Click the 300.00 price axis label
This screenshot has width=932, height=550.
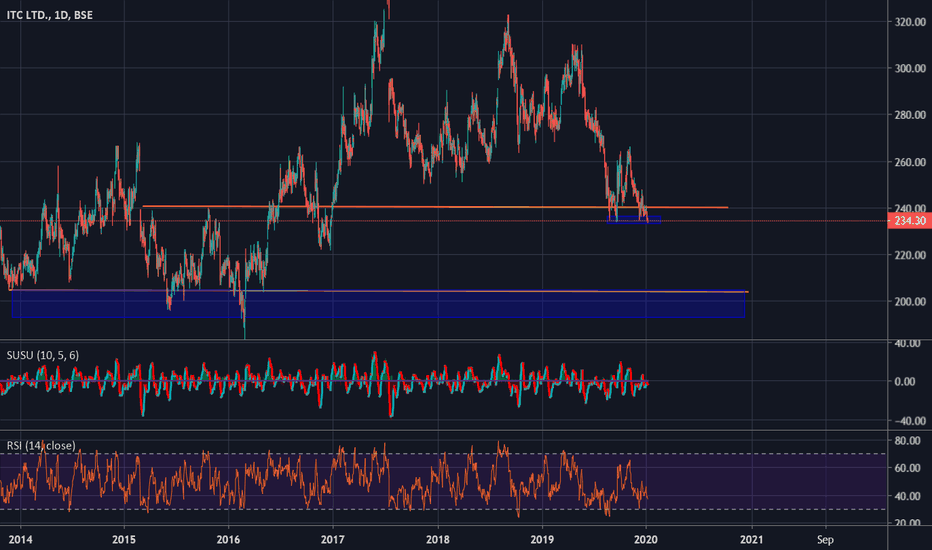pos(910,68)
